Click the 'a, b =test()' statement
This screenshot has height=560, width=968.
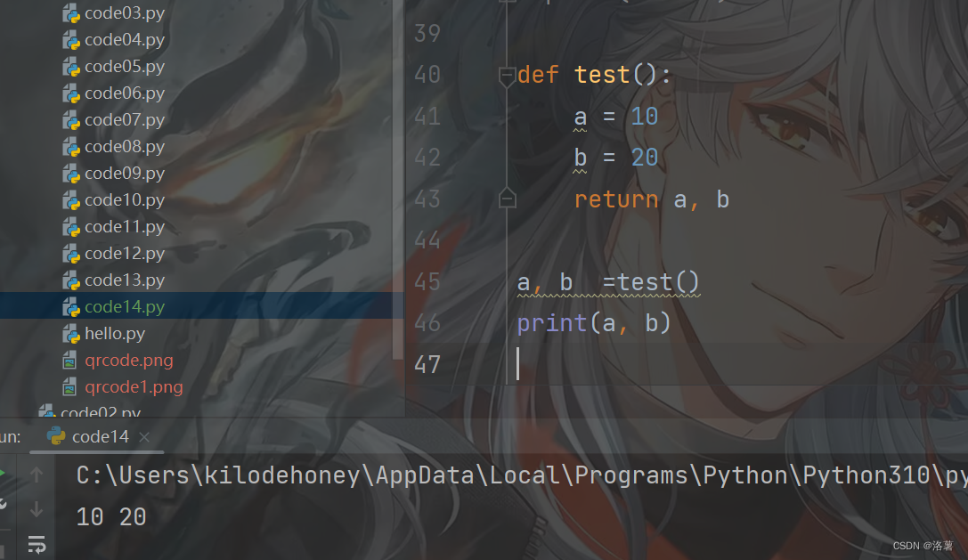[x=608, y=282]
